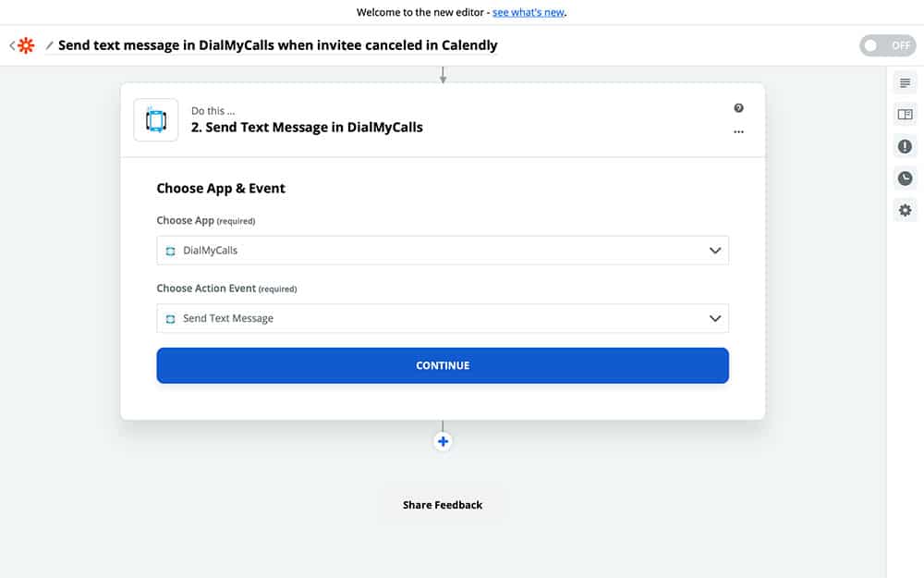Expand the Choose Action Event dropdown

(x=443, y=318)
